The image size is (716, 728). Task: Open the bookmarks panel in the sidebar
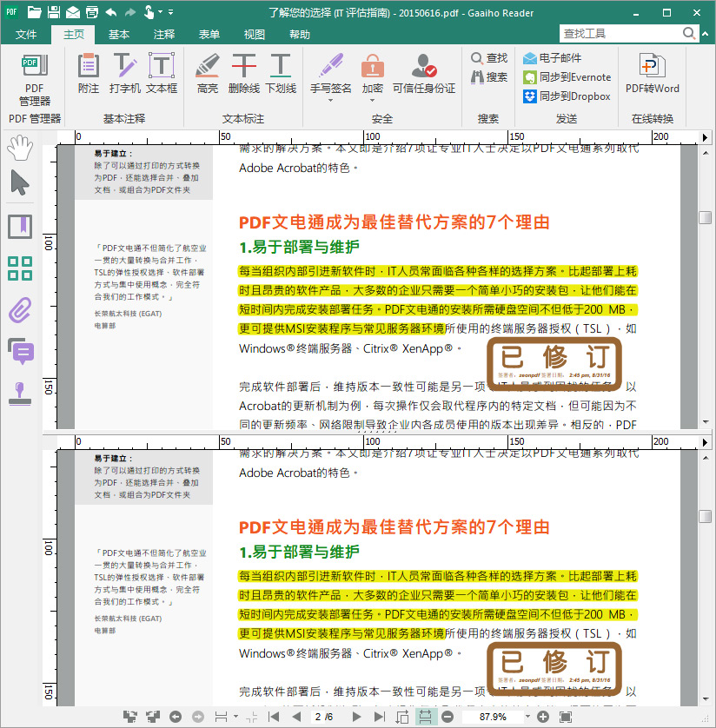pos(20,227)
